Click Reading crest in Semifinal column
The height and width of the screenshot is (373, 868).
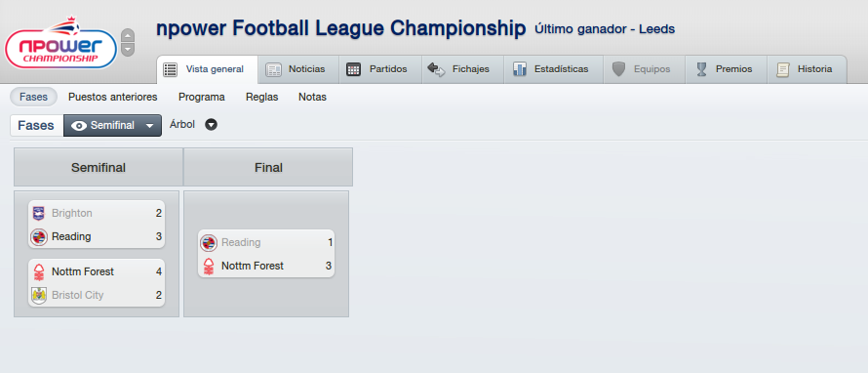point(38,236)
